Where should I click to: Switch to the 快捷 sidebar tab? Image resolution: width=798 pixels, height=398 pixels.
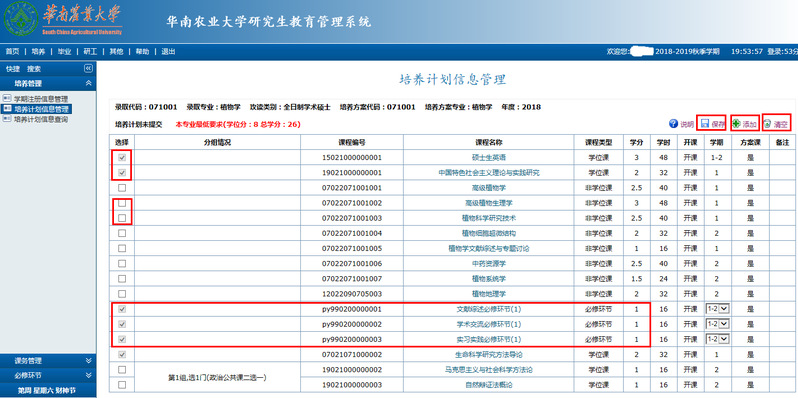pos(13,69)
